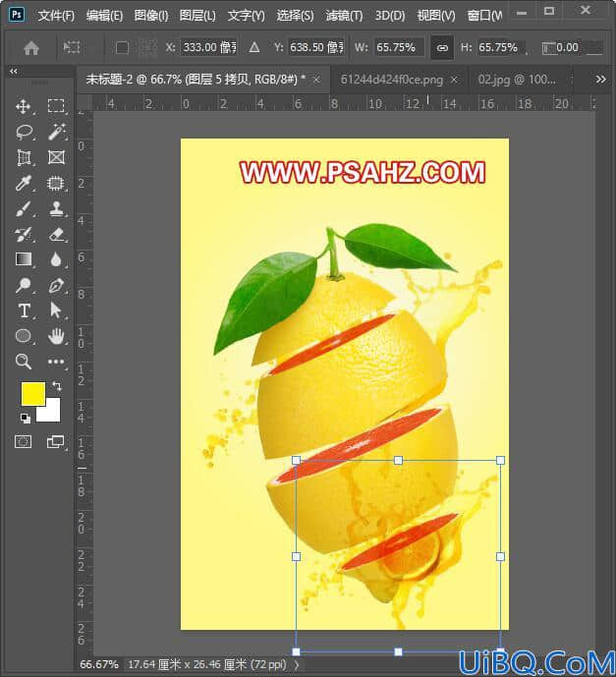Viewport: 616px width, 677px height.
Task: Open the three-dot Edit Toolbar menu
Action: click(x=56, y=362)
